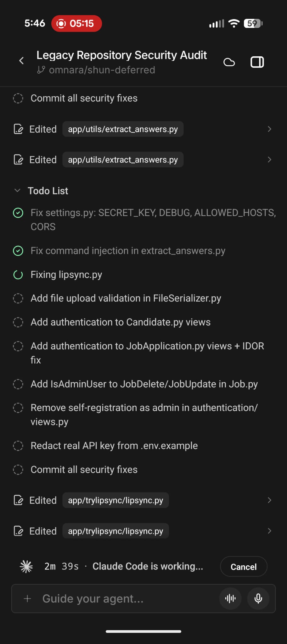Image resolution: width=287 pixels, height=644 pixels.
Task: Tap the Legacy Repository Security Audit title
Action: pyautogui.click(x=121, y=55)
